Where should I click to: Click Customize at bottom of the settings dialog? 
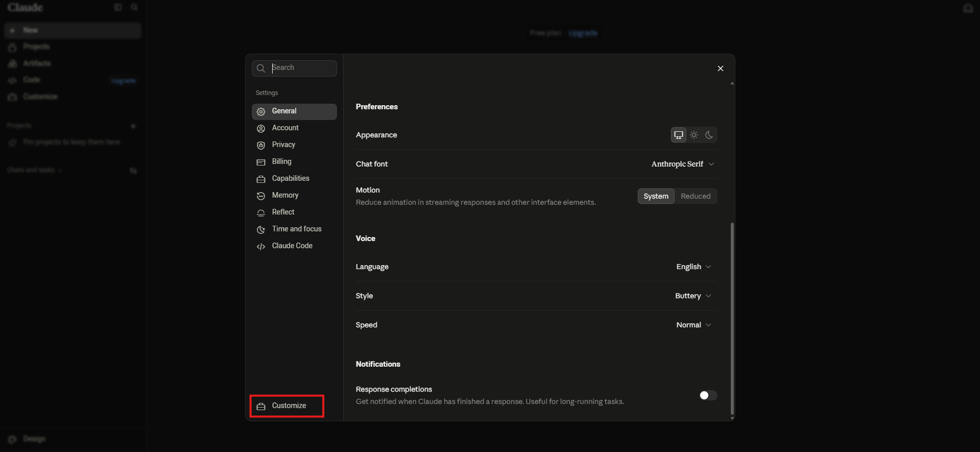point(287,406)
